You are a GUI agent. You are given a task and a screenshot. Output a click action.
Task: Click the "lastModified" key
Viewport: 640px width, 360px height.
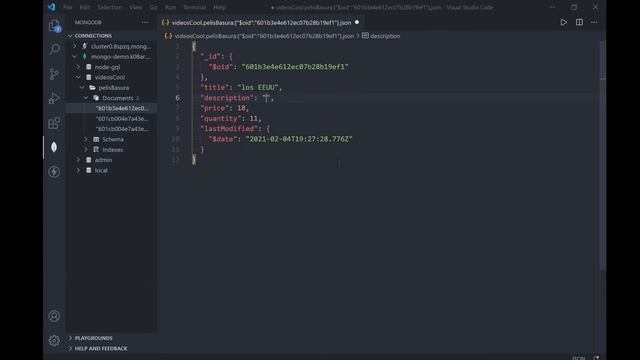229,129
